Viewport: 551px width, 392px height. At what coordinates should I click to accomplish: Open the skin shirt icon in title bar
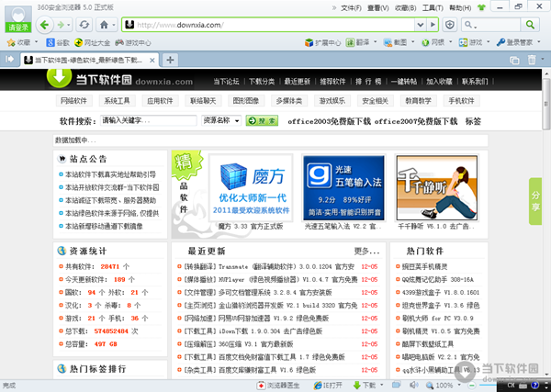(x=482, y=7)
